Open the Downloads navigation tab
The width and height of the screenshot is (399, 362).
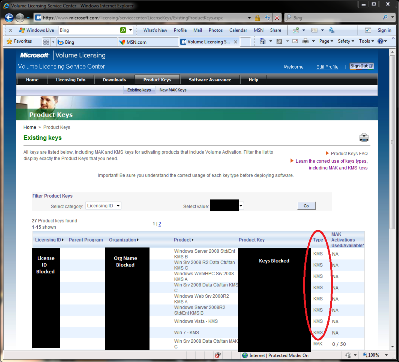pos(114,80)
